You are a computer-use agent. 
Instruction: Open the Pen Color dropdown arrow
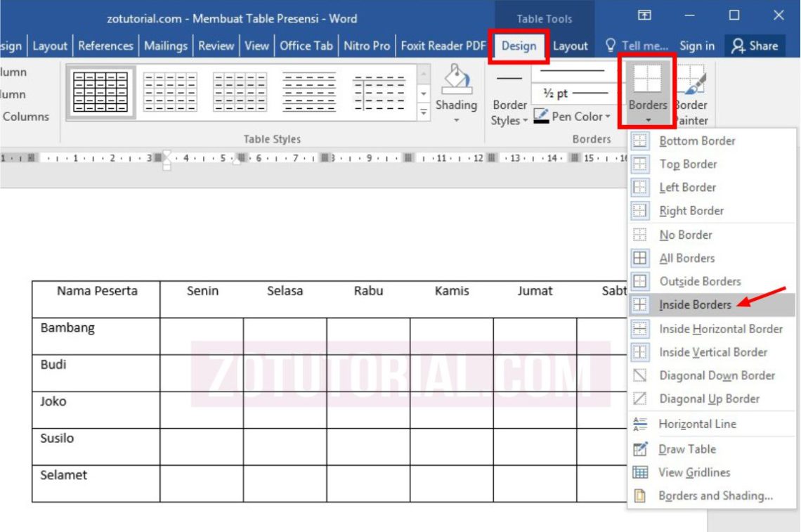(x=608, y=117)
